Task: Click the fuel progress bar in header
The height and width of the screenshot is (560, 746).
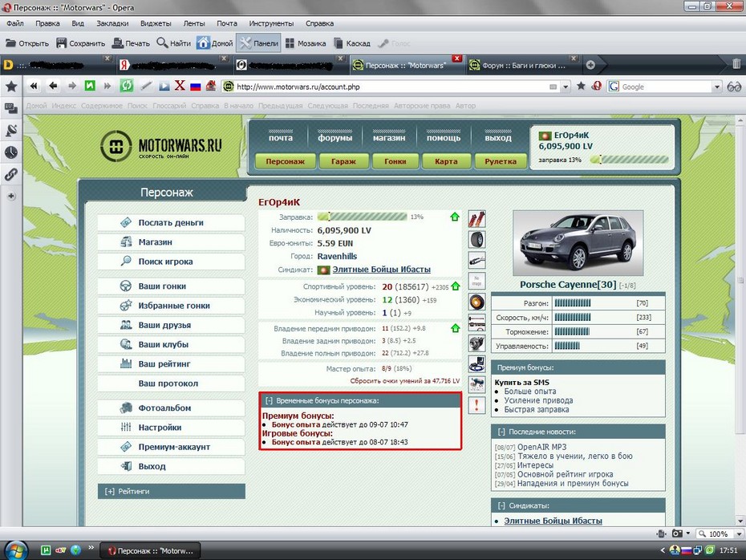Action: (629, 160)
